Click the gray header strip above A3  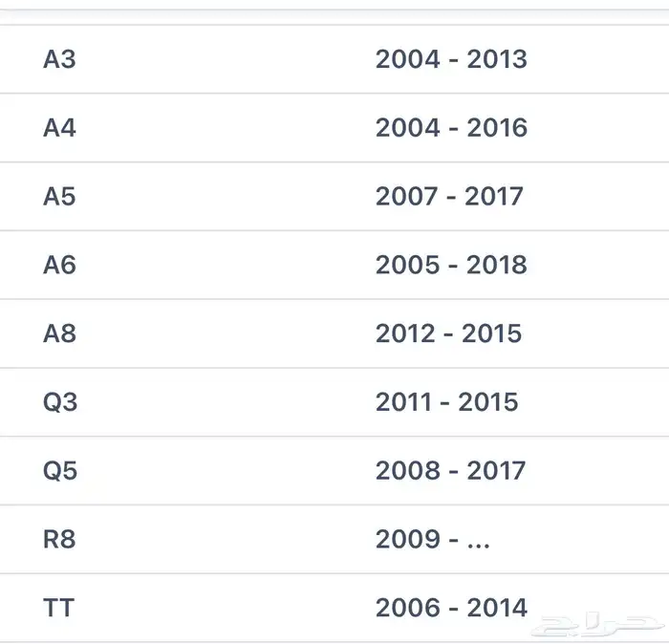(x=334, y=15)
